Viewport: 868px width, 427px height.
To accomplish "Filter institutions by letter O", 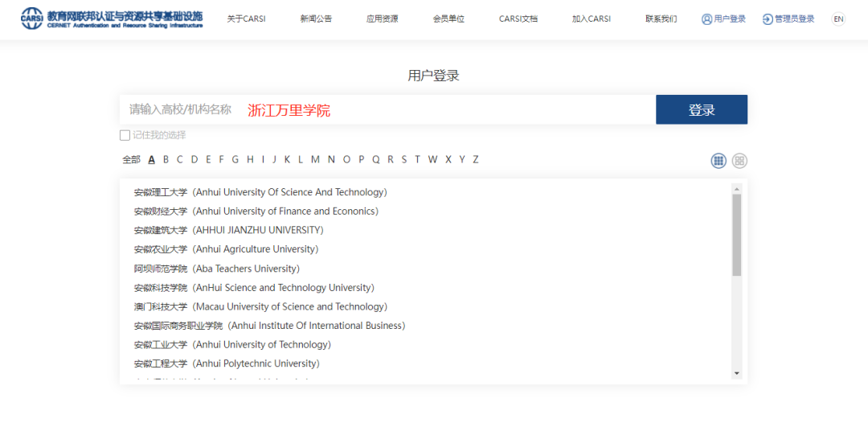I will point(346,159).
